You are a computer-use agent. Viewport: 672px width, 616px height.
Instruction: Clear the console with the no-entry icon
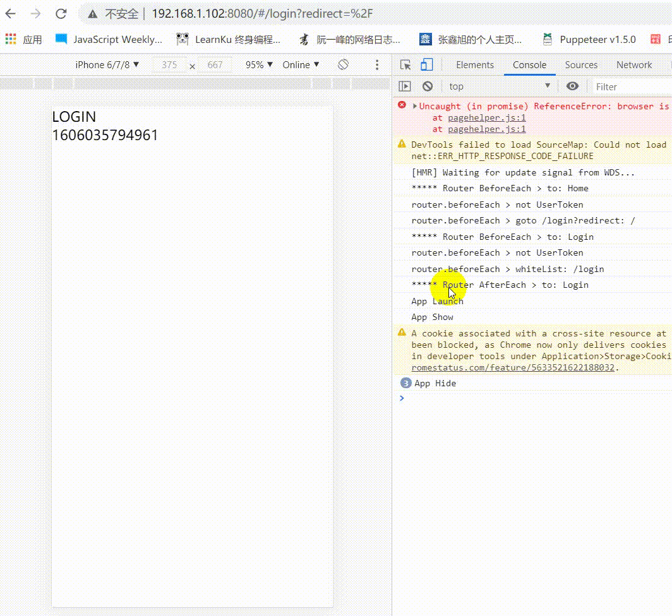click(x=429, y=86)
